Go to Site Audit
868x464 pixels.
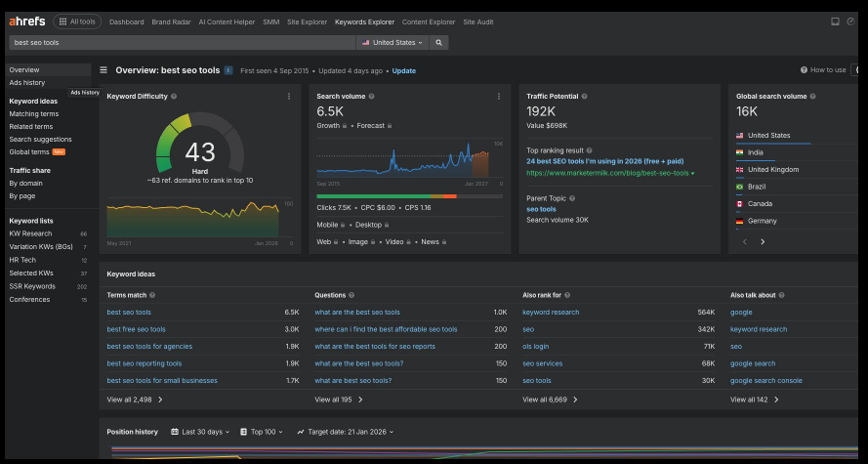click(x=478, y=22)
